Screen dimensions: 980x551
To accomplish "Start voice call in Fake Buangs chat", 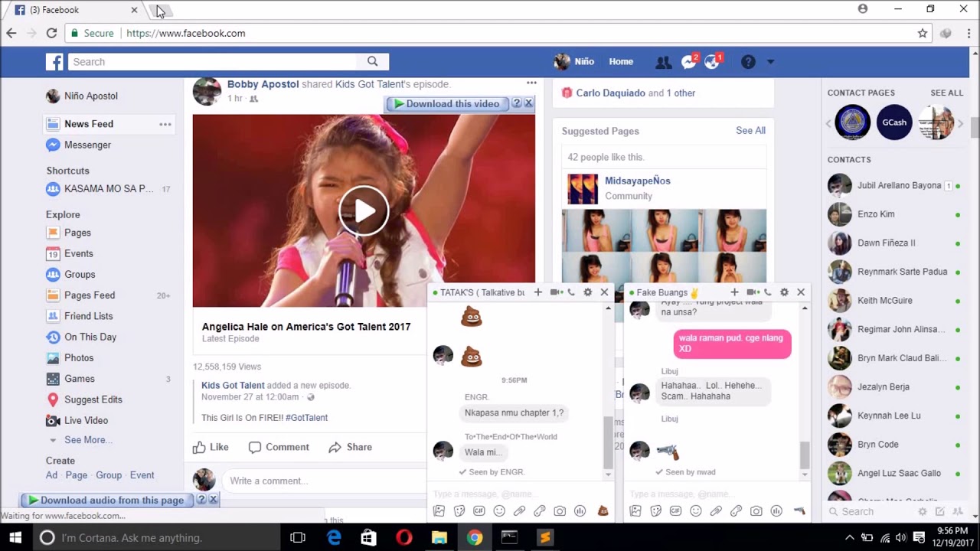I will [768, 292].
